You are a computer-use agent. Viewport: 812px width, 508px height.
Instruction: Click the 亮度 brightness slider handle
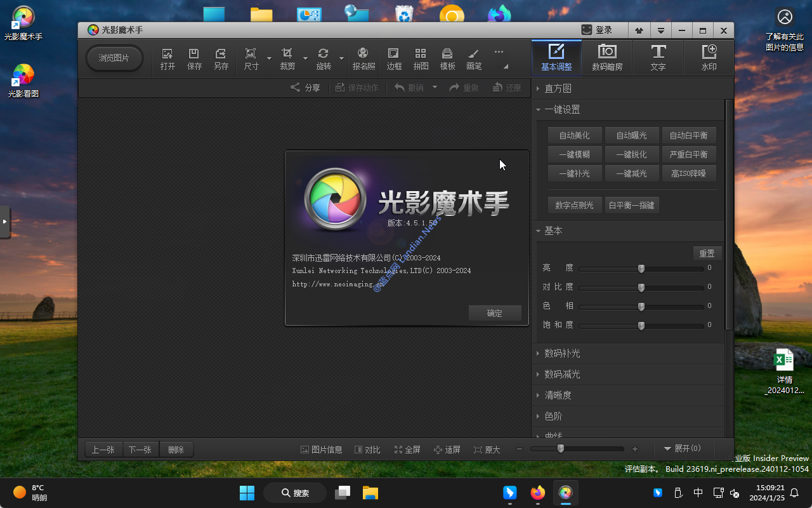641,269
